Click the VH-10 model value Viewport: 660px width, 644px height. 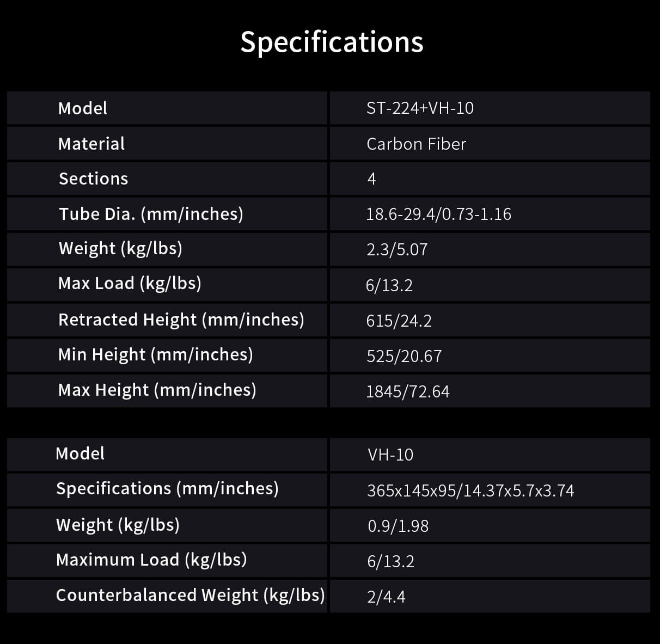click(x=390, y=455)
